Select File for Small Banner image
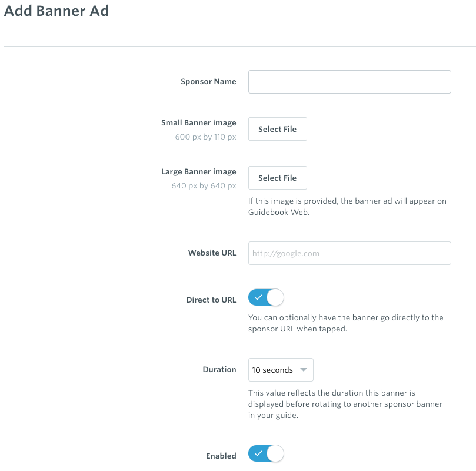This screenshot has height=471, width=476. click(278, 129)
